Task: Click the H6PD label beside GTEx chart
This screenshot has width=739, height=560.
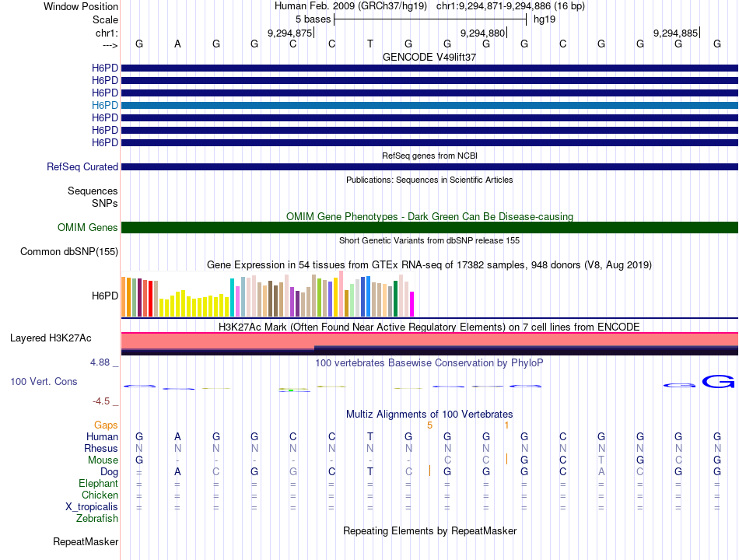Action: (x=105, y=296)
